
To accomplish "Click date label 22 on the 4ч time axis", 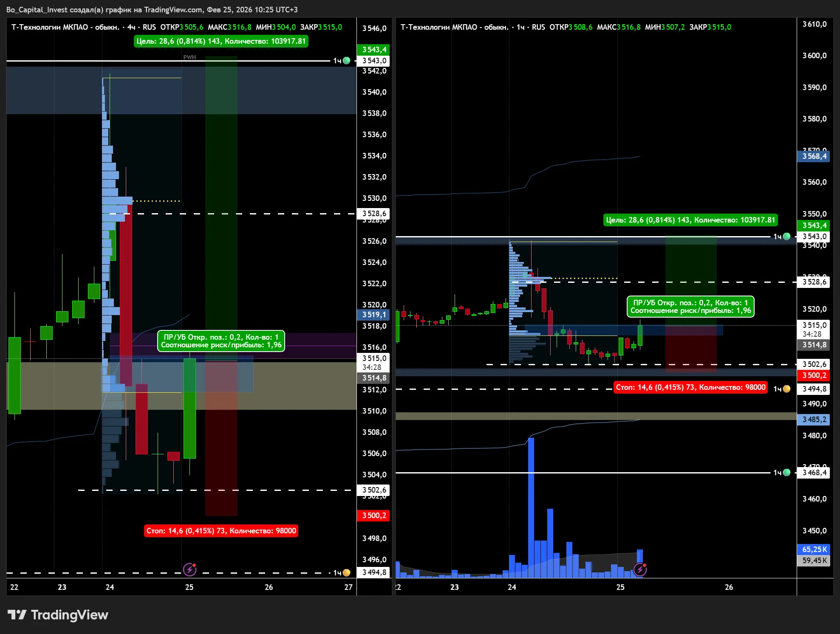I will [14, 587].
